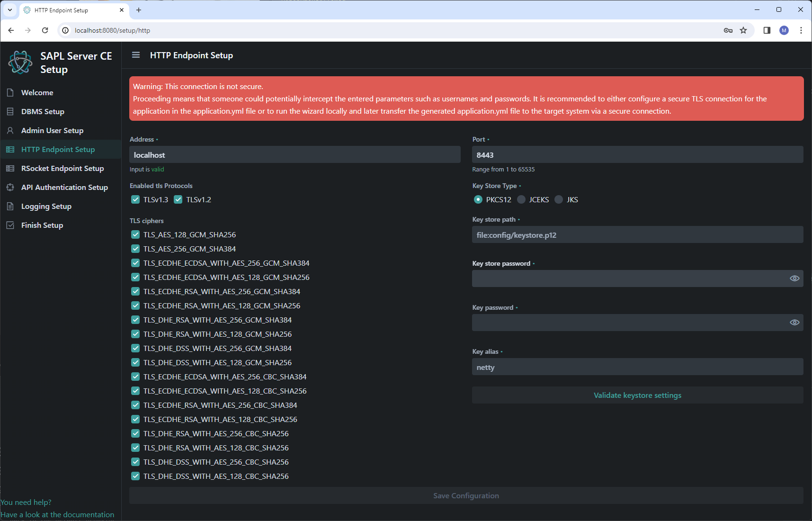Reload the current page
The height and width of the screenshot is (521, 812).
[45, 30]
